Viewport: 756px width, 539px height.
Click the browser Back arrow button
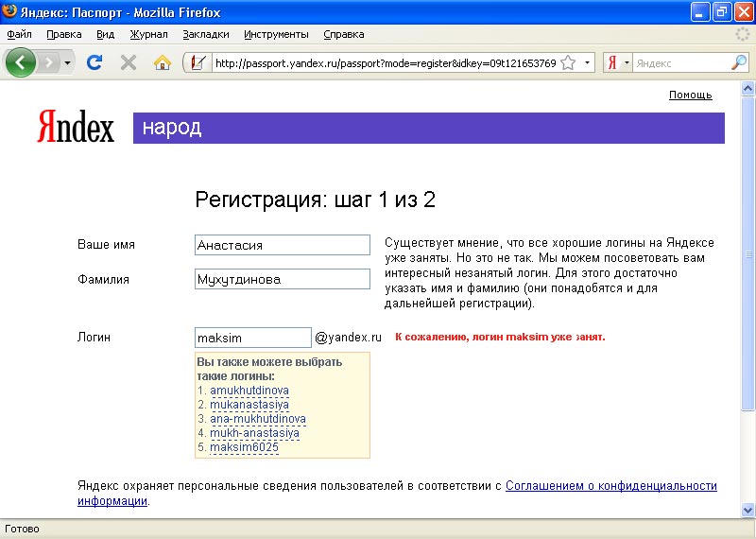21,62
